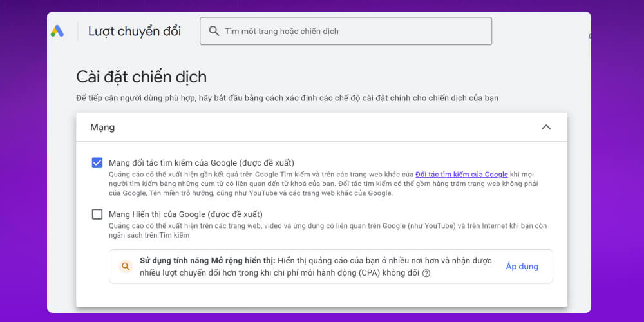
Task: Open the CPA help question mark icon
Action: (426, 273)
